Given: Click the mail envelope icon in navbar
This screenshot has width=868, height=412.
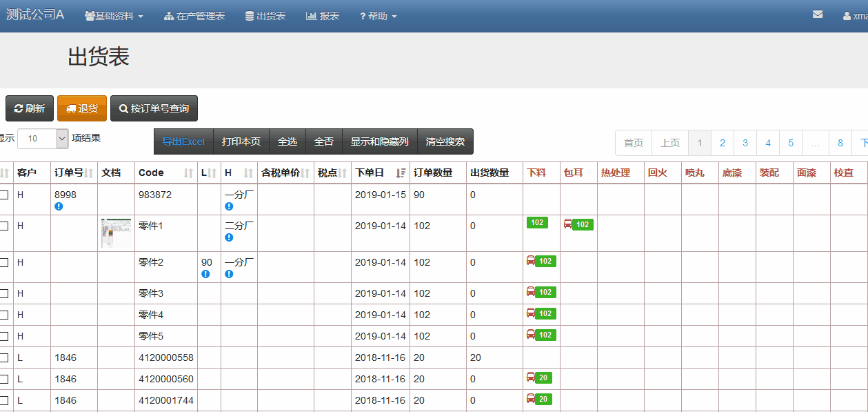Looking at the screenshot, I should tap(818, 14).
